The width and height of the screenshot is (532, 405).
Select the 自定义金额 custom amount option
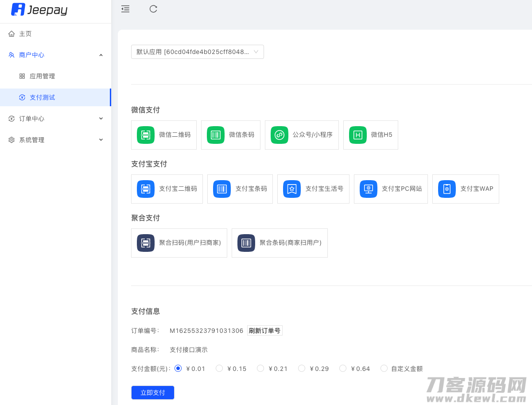(384, 368)
